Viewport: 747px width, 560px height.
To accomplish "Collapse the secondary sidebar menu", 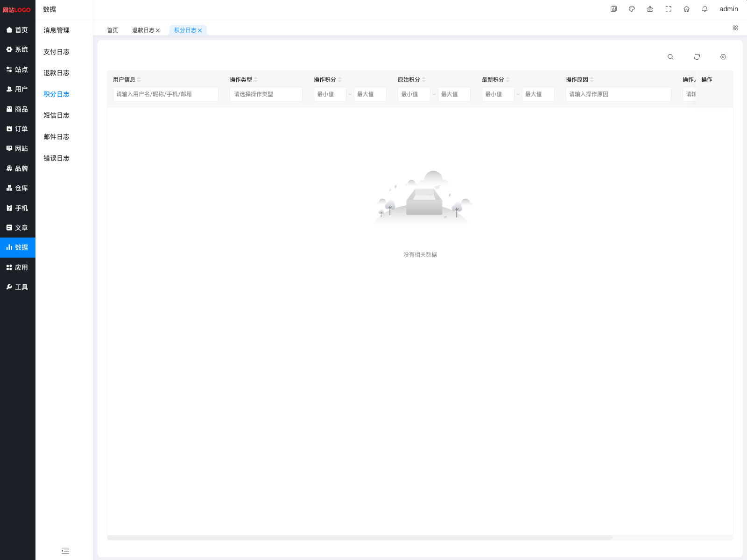I will 65,551.
